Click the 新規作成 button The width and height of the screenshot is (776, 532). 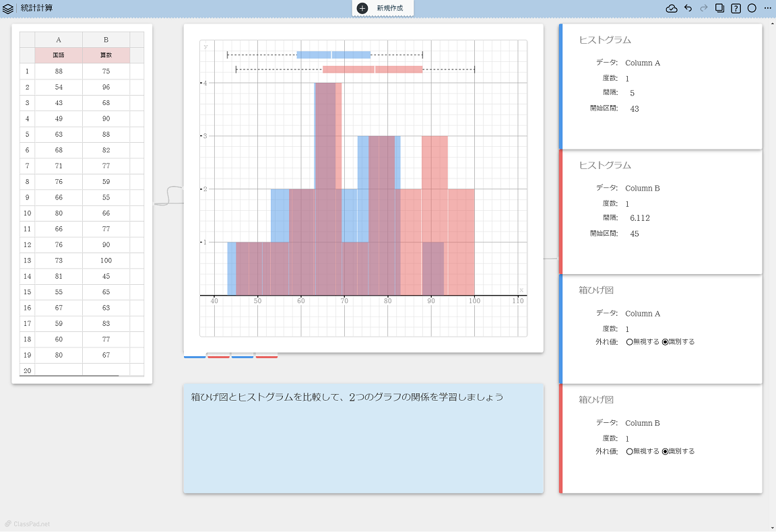click(x=383, y=8)
